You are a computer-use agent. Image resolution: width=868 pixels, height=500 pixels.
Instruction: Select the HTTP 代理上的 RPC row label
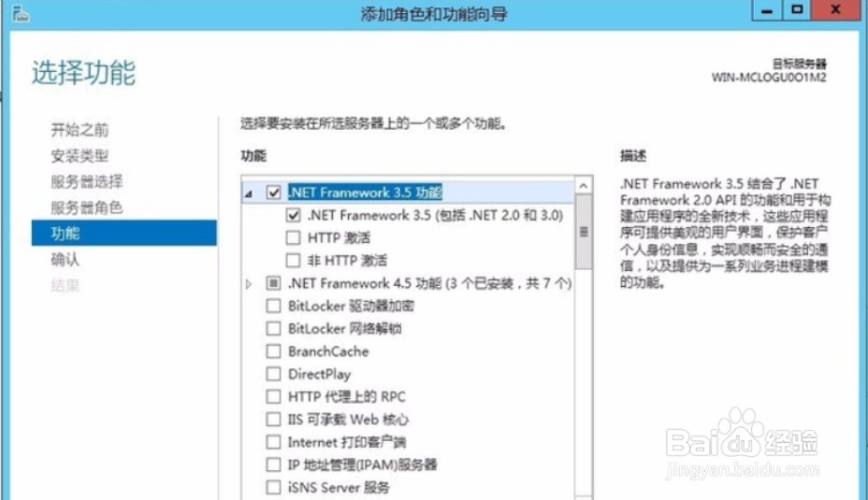[346, 396]
